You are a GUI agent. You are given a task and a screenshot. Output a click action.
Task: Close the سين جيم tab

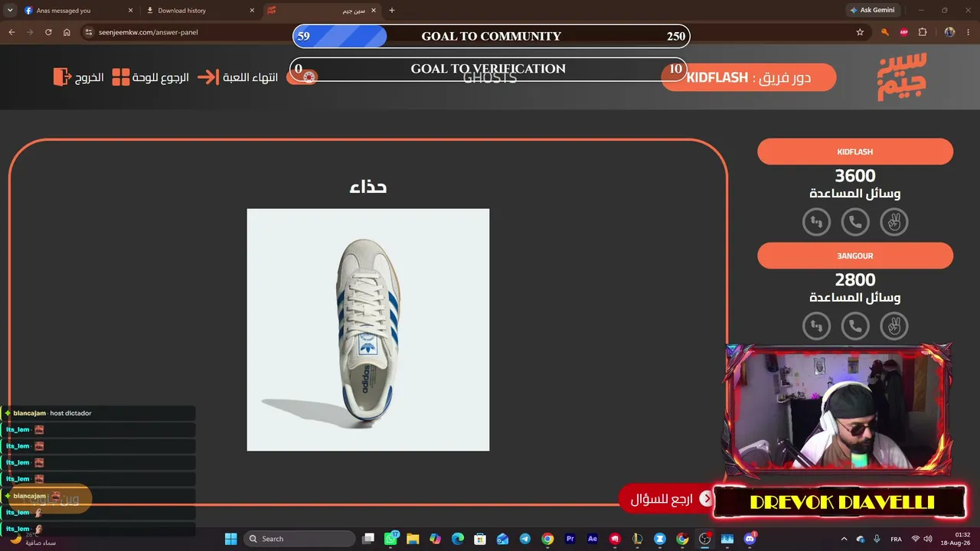click(374, 11)
